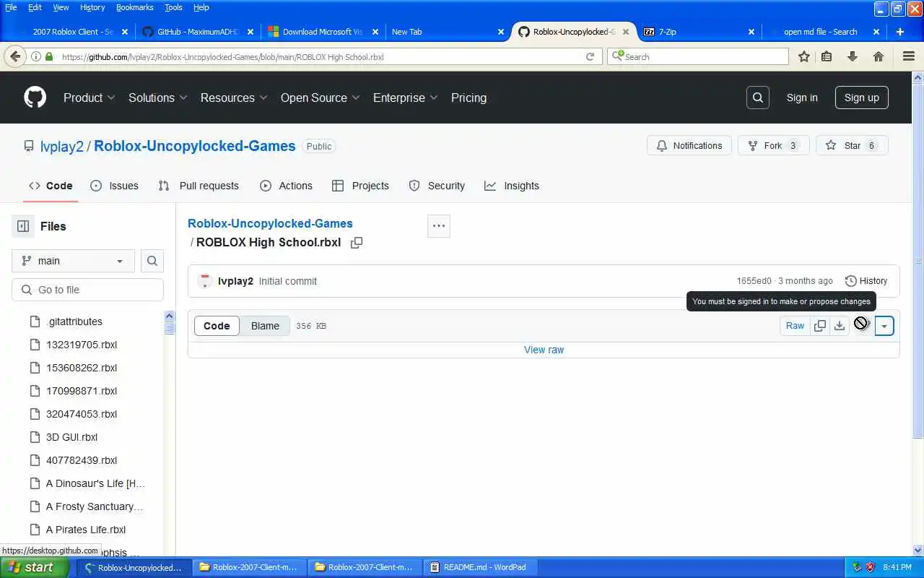Viewport: 924px width, 578px height.
Task: Reload the current page
Action: pyautogui.click(x=590, y=56)
